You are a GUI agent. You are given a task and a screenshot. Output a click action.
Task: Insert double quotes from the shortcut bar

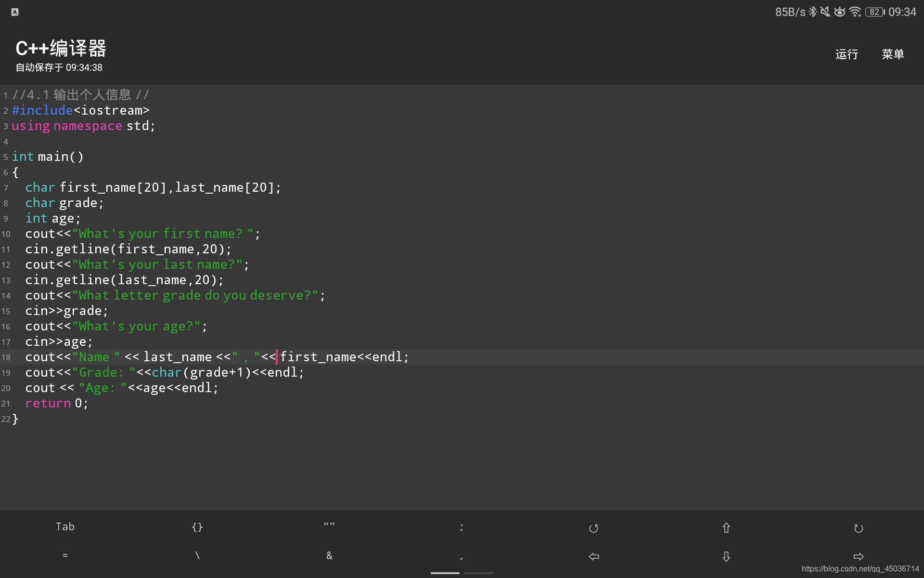click(x=329, y=526)
